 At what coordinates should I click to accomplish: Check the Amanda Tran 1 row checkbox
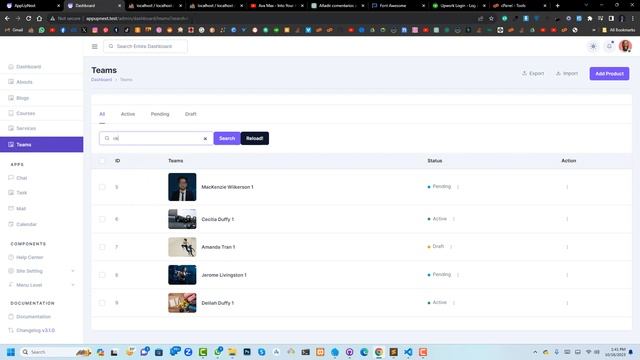coord(102,247)
